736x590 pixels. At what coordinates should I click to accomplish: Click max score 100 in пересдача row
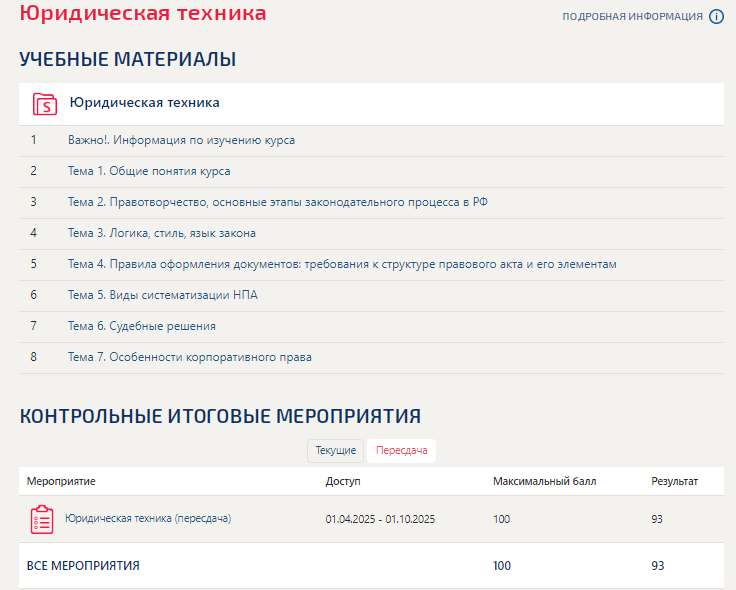coord(501,519)
